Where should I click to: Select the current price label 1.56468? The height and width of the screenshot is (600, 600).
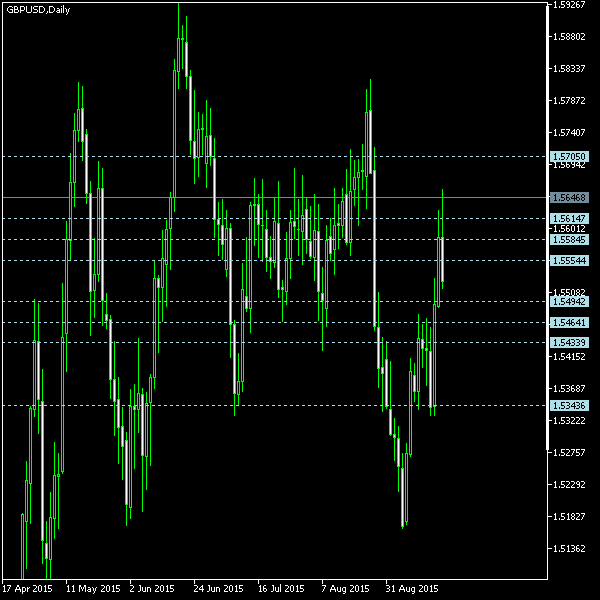click(x=569, y=197)
